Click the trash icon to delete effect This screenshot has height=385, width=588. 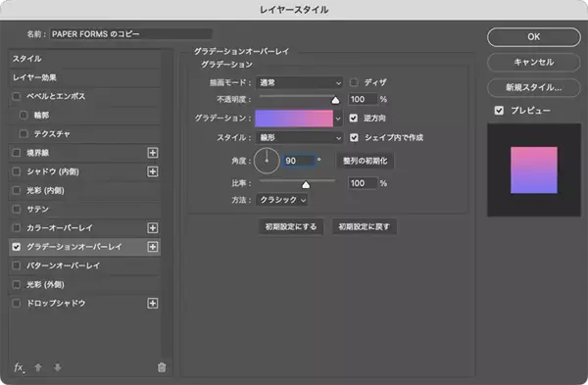pos(162,367)
